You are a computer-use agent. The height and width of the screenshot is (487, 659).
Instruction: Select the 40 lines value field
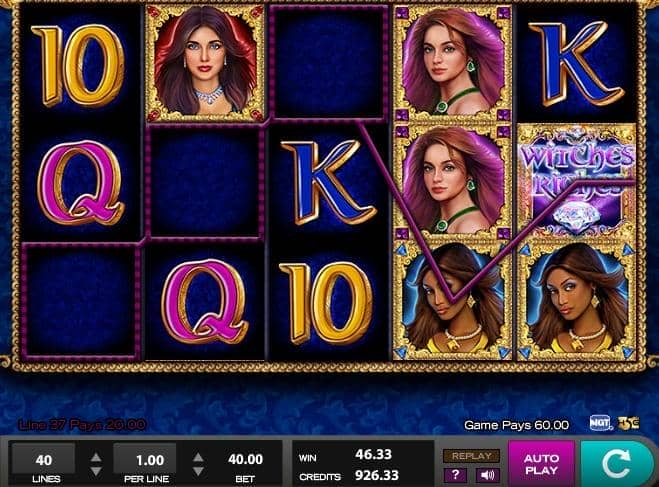point(44,460)
